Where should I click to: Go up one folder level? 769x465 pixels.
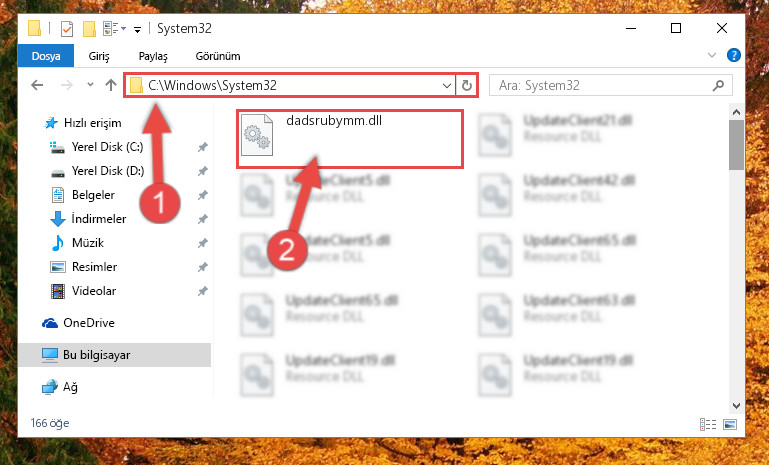[x=111, y=85]
